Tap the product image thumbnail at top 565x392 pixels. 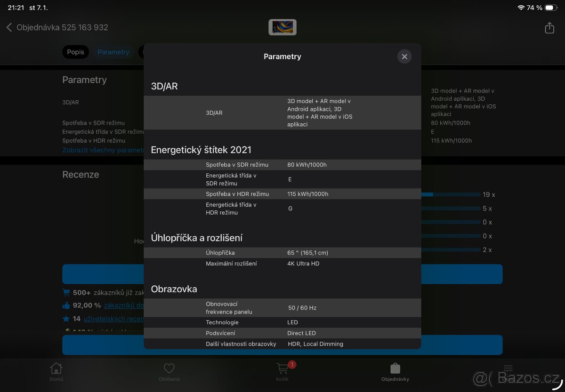click(x=282, y=27)
